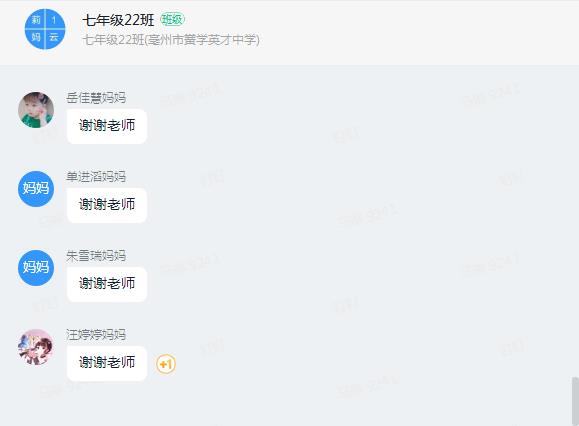579x426 pixels.
Task: Click 岳佳慧妈妈's 谢谢老师 message bubble
Action: pos(107,126)
